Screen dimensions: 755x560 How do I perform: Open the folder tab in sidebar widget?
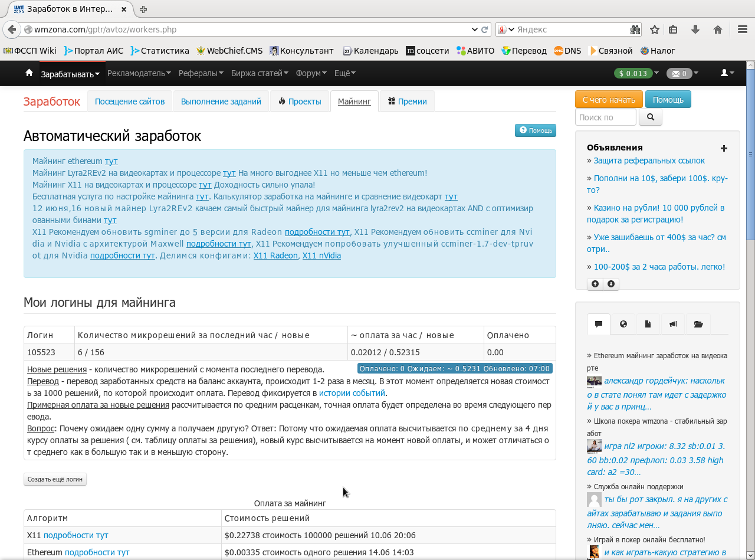[698, 324]
